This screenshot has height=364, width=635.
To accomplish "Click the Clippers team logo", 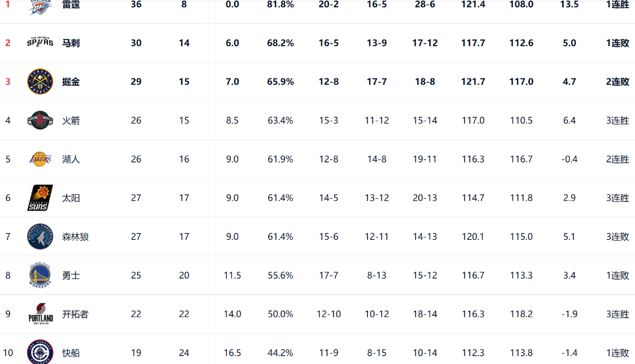I will click(40, 352).
